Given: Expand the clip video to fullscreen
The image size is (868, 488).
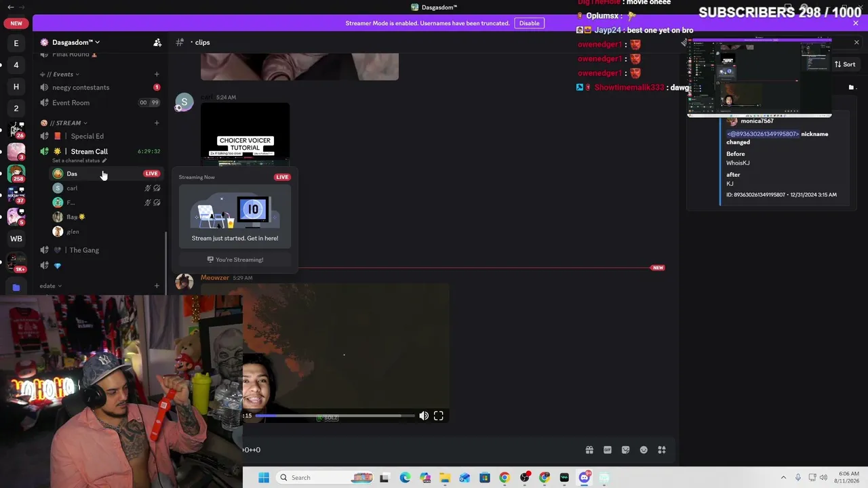Looking at the screenshot, I should tap(439, 415).
